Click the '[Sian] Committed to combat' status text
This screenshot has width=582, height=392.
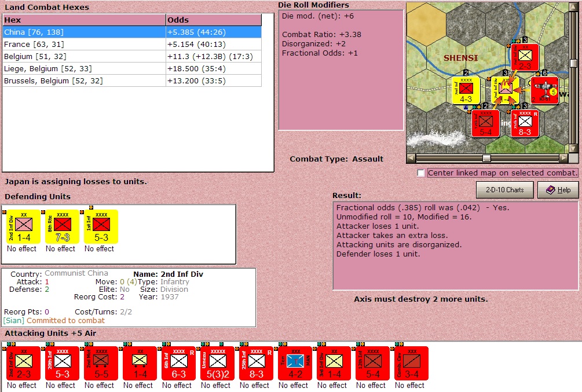[54, 320]
